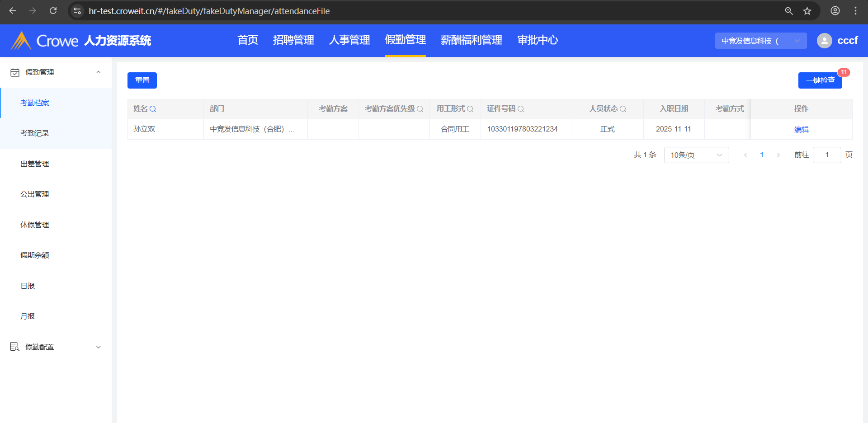Open the 10条/页 page size dropdown
Image resolution: width=868 pixels, height=423 pixels.
coord(696,155)
